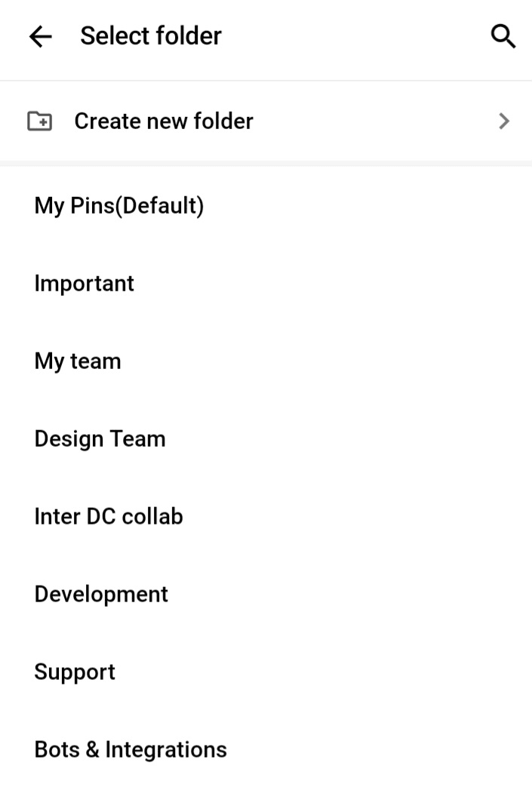Assign chat to Bots & Integrations entry

pos(266,749)
